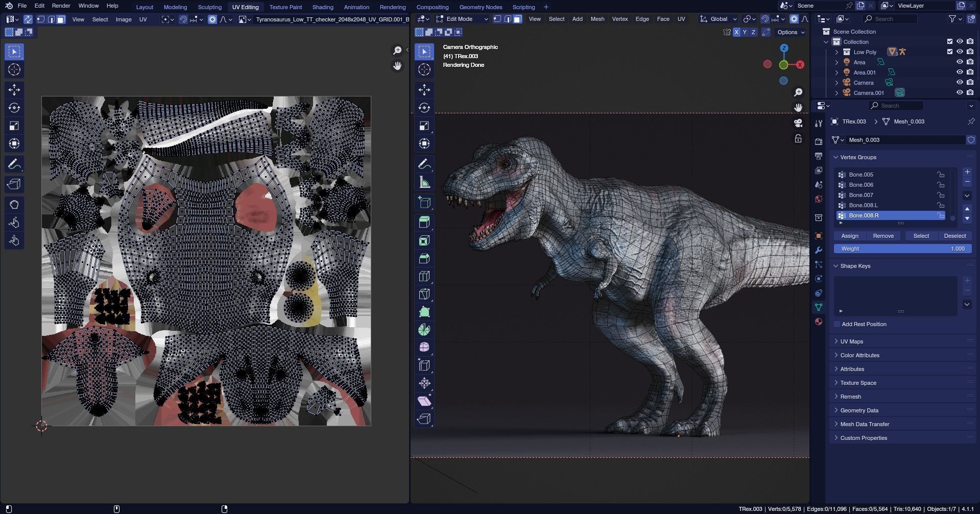980x514 pixels.
Task: Select the Edge Slide tool in the 3D viewport
Action: pos(424,365)
